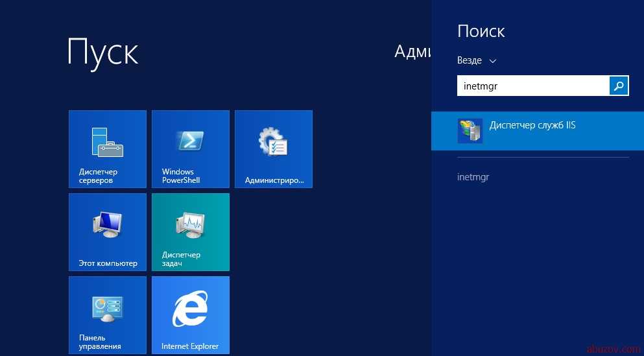Click the Internet Explorer tile label text
Image resolution: width=644 pixels, height=356 pixels.
[x=190, y=346]
